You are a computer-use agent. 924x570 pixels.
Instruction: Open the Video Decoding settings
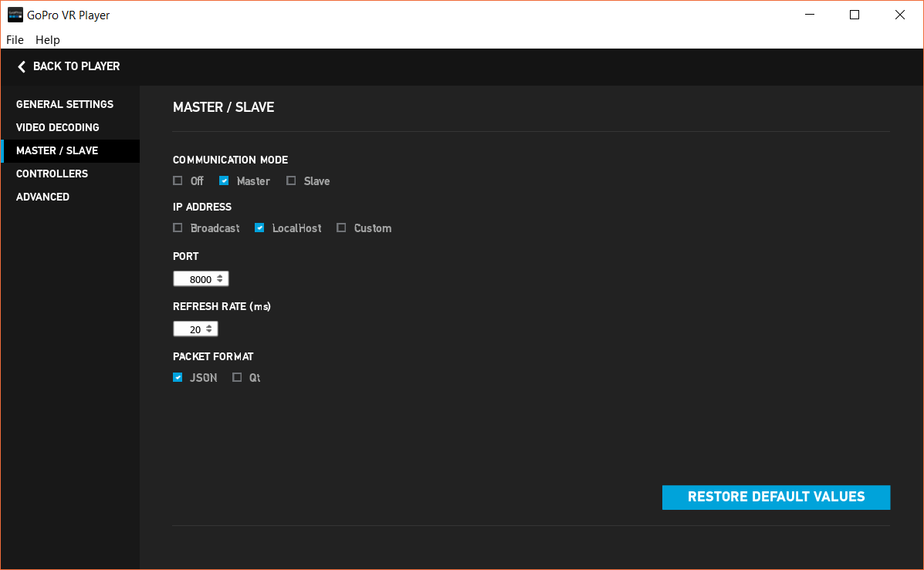[58, 127]
